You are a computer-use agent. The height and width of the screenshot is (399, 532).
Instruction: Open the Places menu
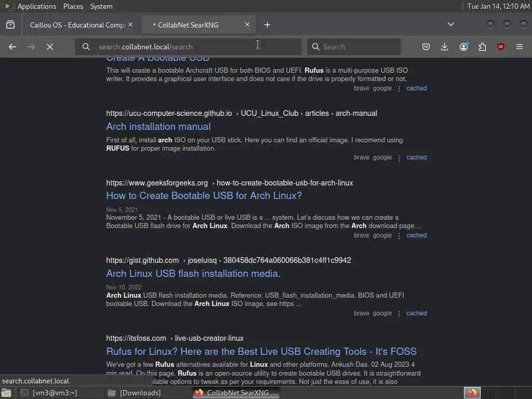(x=73, y=6)
